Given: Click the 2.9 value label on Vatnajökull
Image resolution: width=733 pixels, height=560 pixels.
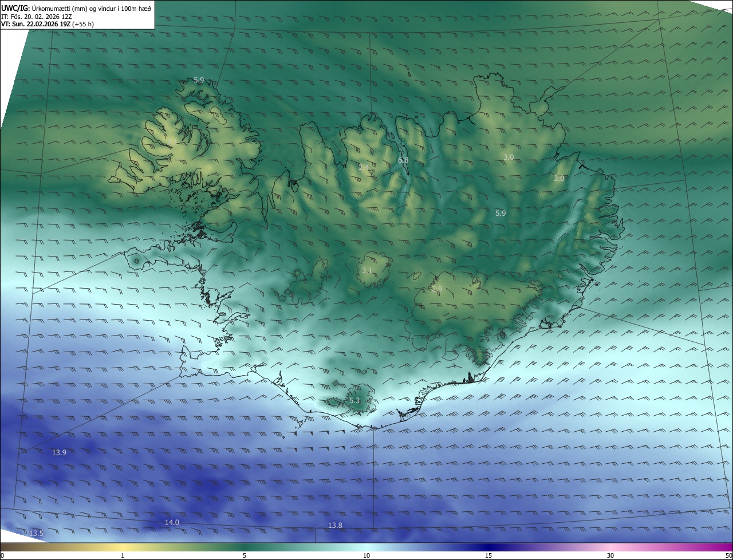Looking at the screenshot, I should tap(437, 289).
